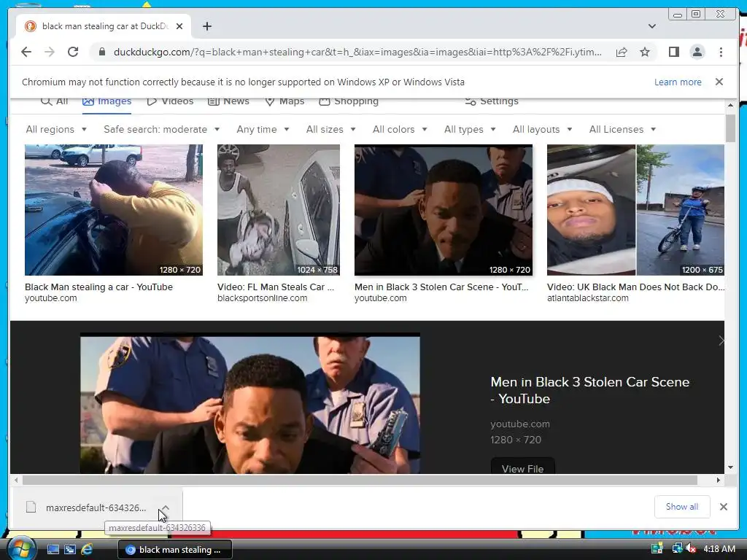Click Switch between windows quick launch icon
747x560 pixels.
click(x=70, y=550)
